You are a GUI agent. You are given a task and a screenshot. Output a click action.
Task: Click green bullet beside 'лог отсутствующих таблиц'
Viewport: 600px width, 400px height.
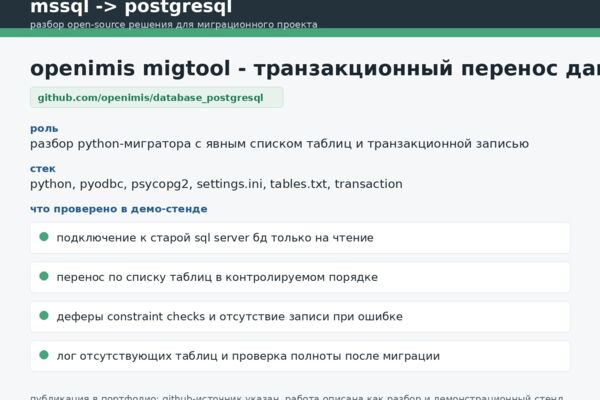[x=44, y=355]
